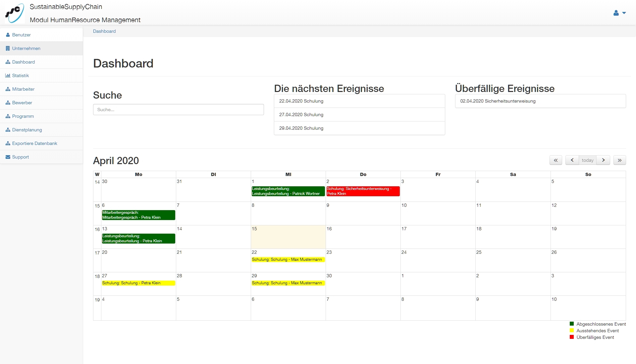Screen dimensions: 636x364
Task: Click the SSC logo icon
Action: point(15,13)
